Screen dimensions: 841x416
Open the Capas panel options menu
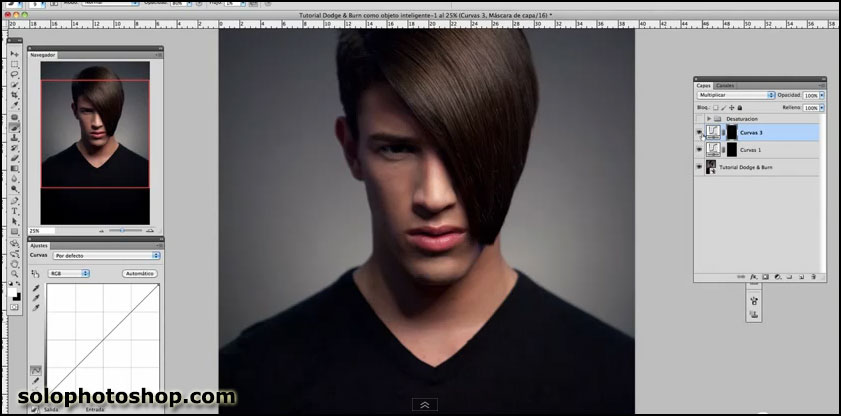pyautogui.click(x=821, y=85)
